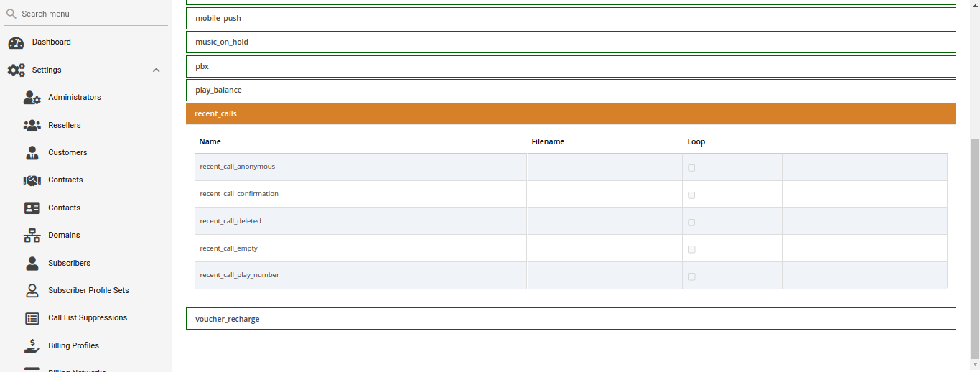980x372 pixels.
Task: Open Resellers via its group icon
Action: (x=32, y=126)
